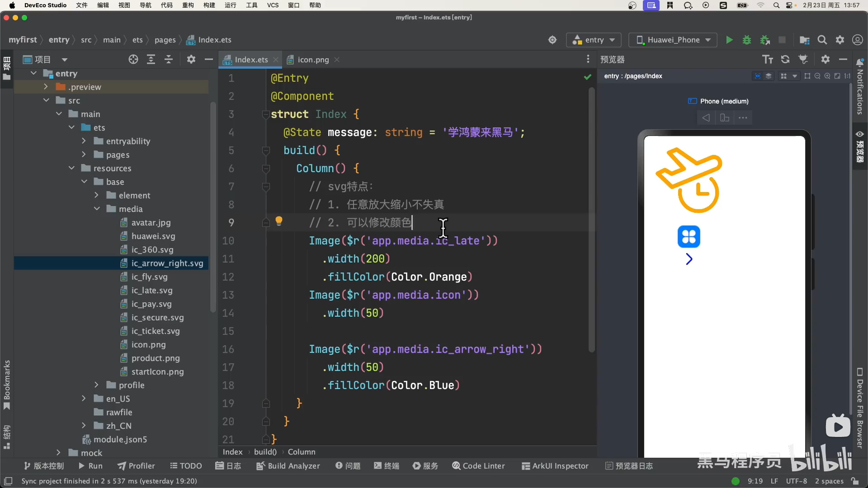Open the TODO tool window
The height and width of the screenshot is (488, 868).
186,466
